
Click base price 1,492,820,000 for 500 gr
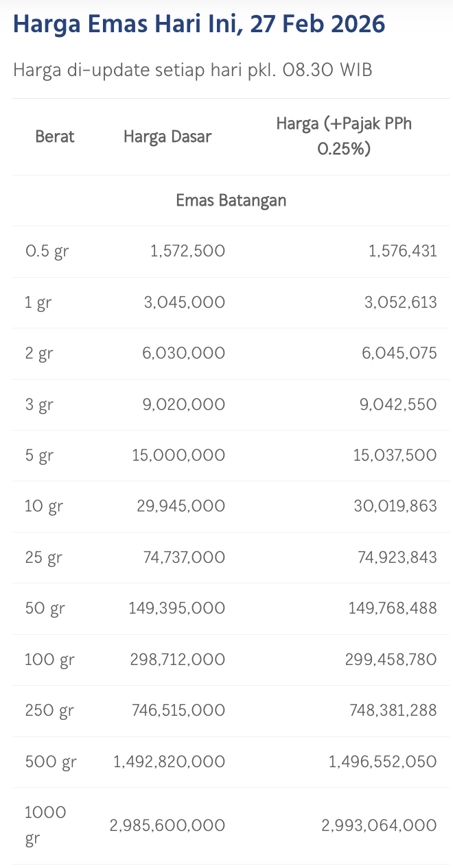[x=169, y=762]
